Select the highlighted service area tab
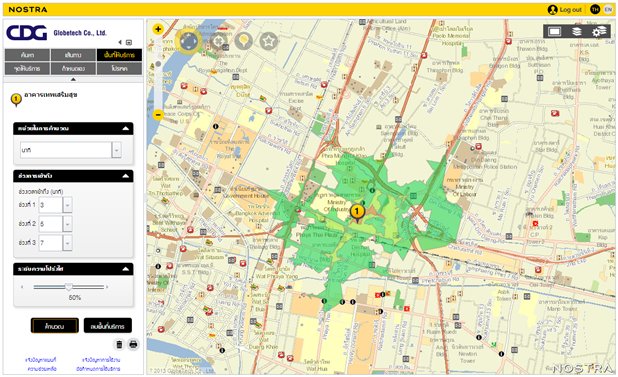This screenshot has width=618, height=377. pos(119,55)
